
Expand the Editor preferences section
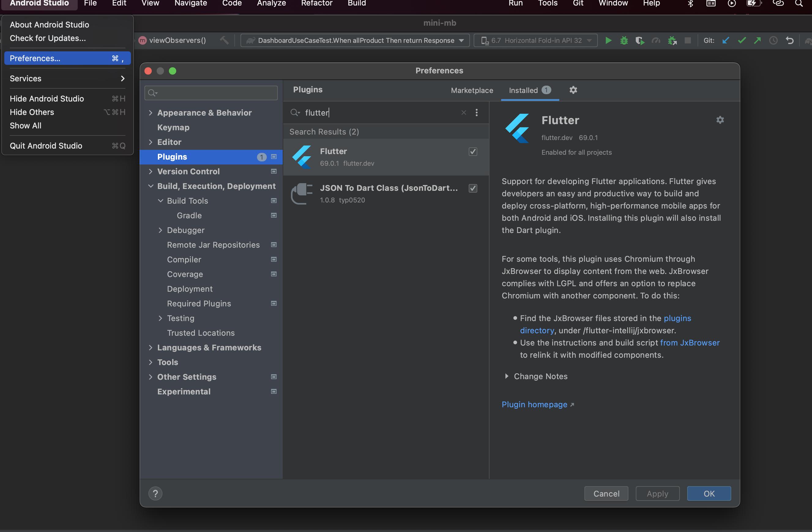tap(151, 142)
